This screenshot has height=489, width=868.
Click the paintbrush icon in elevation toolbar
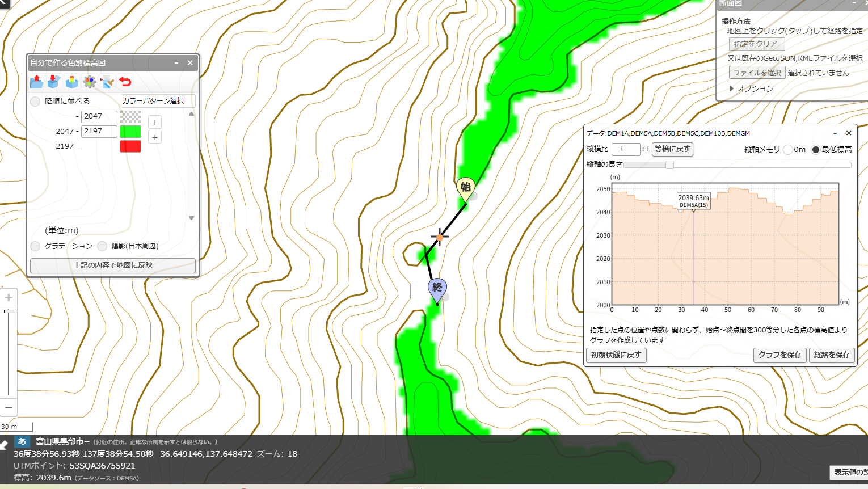point(107,82)
